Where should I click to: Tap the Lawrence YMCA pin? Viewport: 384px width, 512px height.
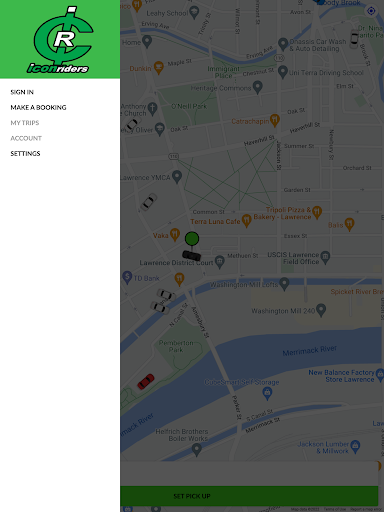click(x=177, y=177)
